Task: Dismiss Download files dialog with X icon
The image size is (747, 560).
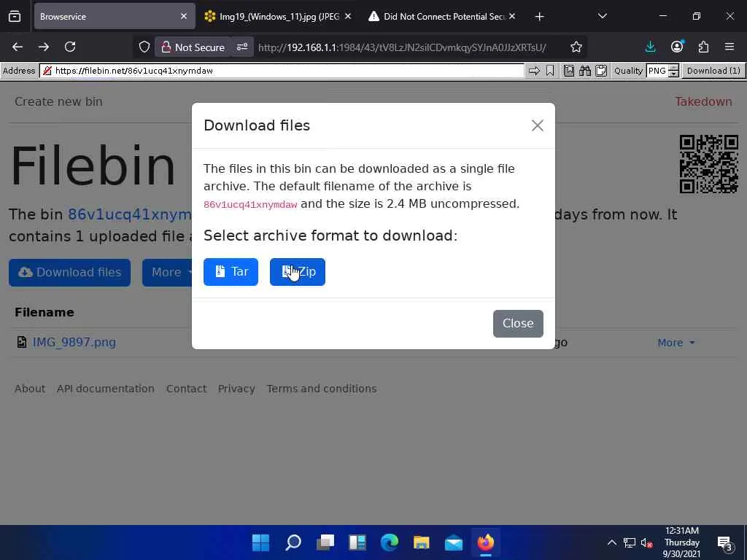Action: pos(538,125)
